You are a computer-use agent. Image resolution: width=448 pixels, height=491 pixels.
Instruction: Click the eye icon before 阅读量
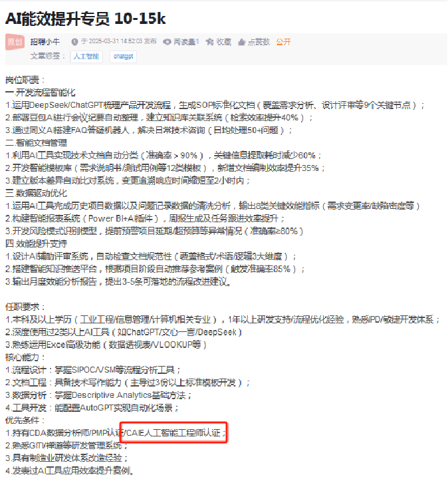coord(167,42)
